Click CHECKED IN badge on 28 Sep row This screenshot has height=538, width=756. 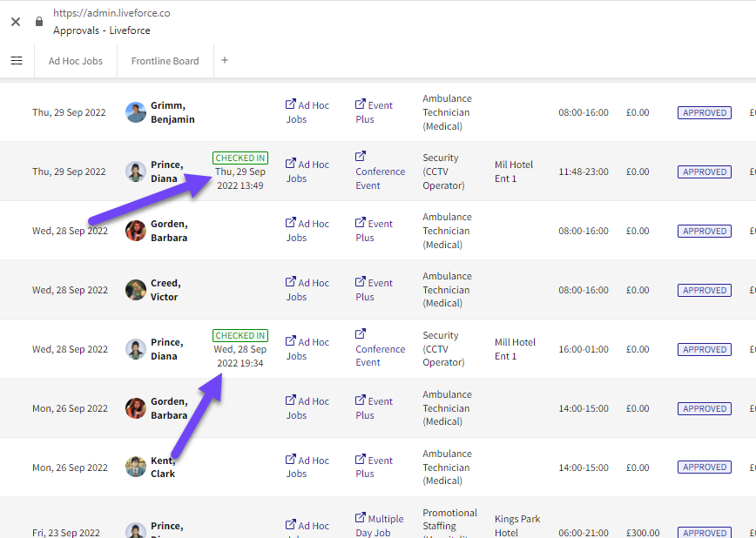240,335
